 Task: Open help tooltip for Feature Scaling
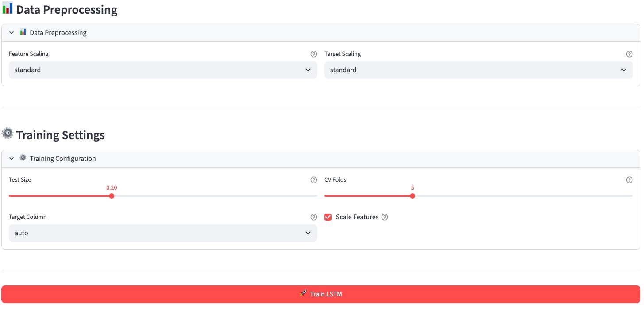click(x=314, y=54)
